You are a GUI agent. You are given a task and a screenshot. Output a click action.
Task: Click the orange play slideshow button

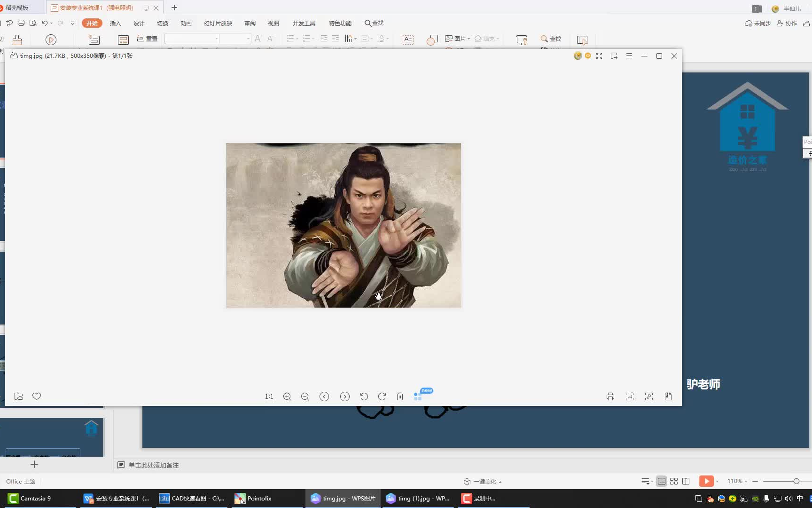[x=706, y=481]
